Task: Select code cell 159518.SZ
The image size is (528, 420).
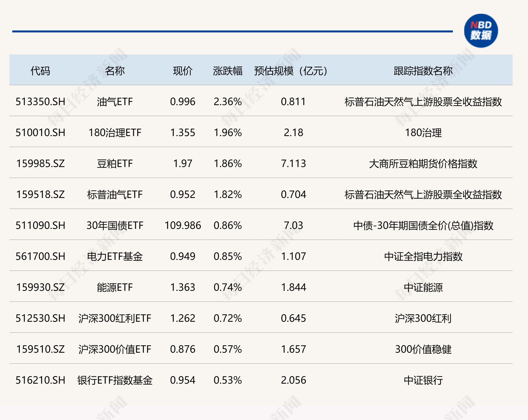Action: [x=41, y=195]
